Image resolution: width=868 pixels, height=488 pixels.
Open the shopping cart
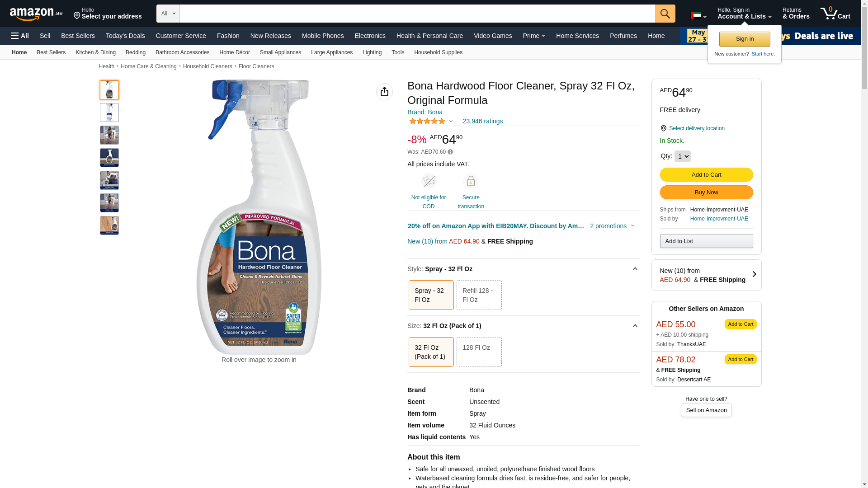[835, 14]
